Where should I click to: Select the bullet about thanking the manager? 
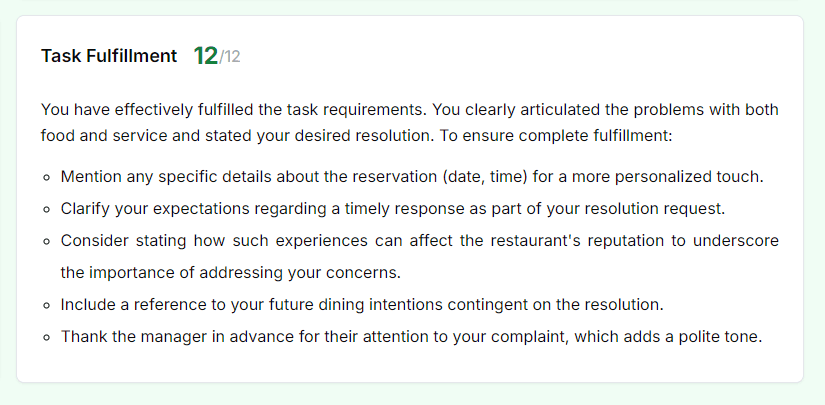pyautogui.click(x=411, y=336)
